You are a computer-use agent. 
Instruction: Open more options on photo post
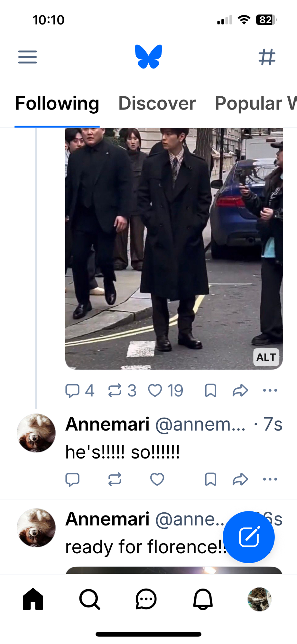(270, 391)
